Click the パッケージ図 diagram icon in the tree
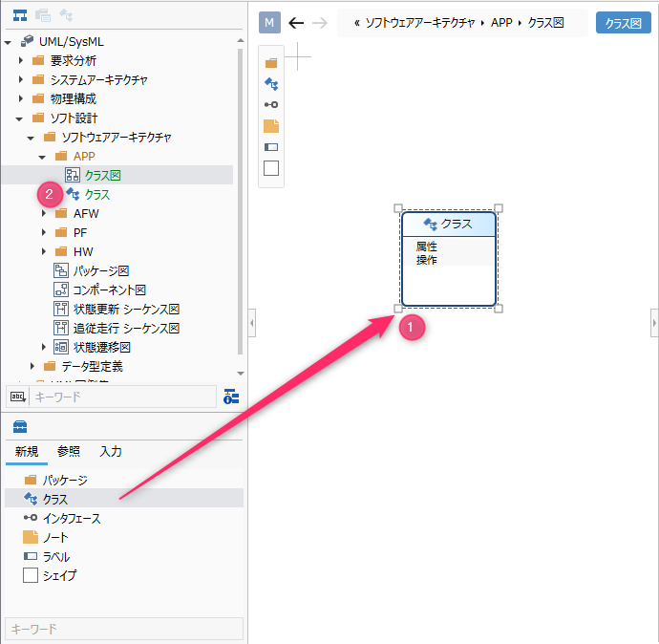659x644 pixels. click(x=61, y=270)
